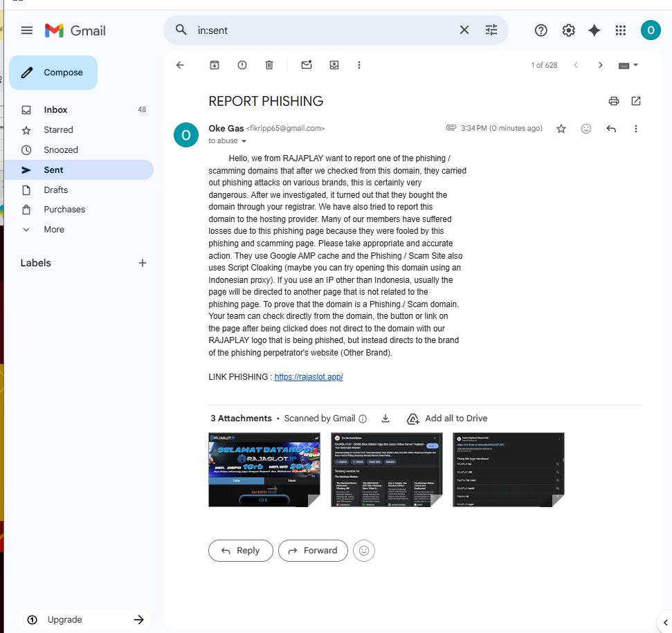Viewport: 672px width, 633px height.
Task: Click Add all to Drive
Action: tap(447, 419)
